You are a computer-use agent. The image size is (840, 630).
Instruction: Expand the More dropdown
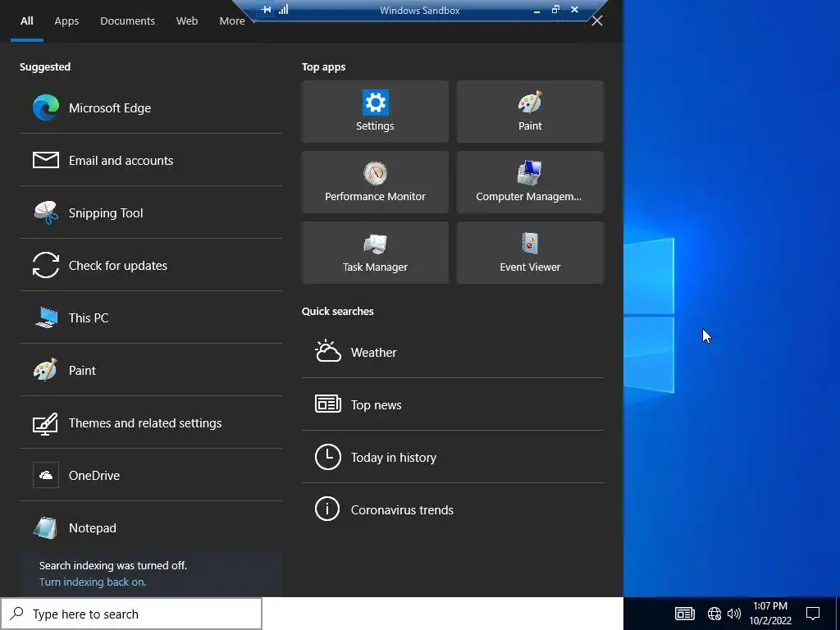tap(235, 21)
